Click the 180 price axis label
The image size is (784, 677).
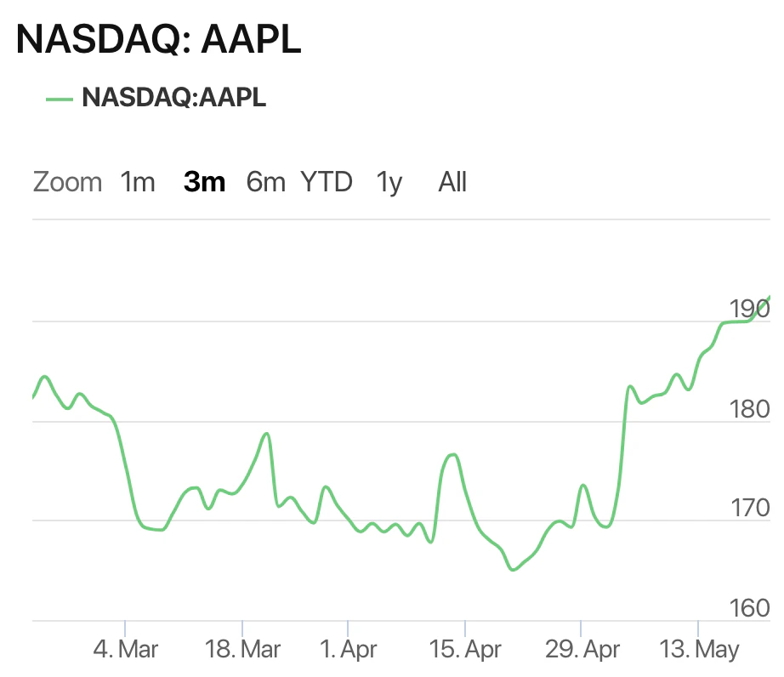(x=749, y=409)
